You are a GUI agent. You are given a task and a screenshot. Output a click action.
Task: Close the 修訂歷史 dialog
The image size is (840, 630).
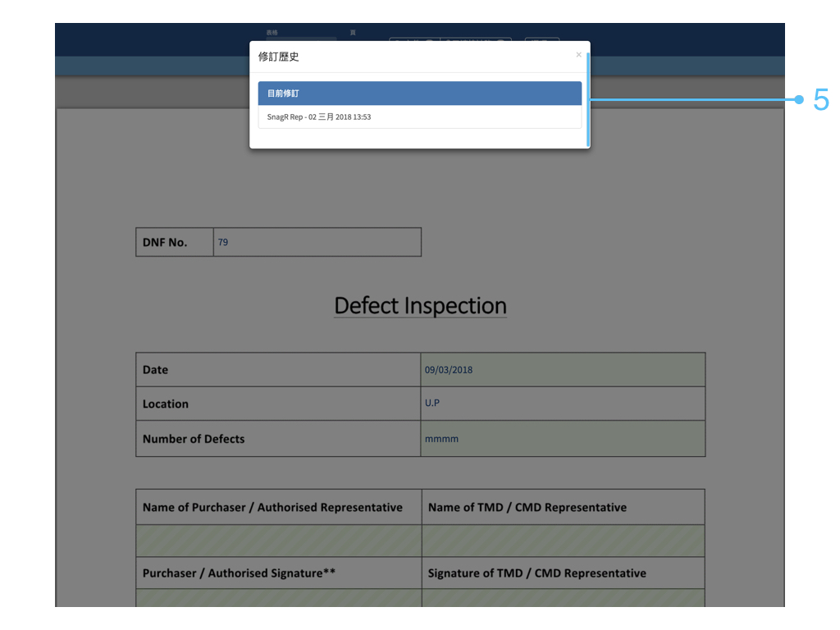tap(578, 55)
